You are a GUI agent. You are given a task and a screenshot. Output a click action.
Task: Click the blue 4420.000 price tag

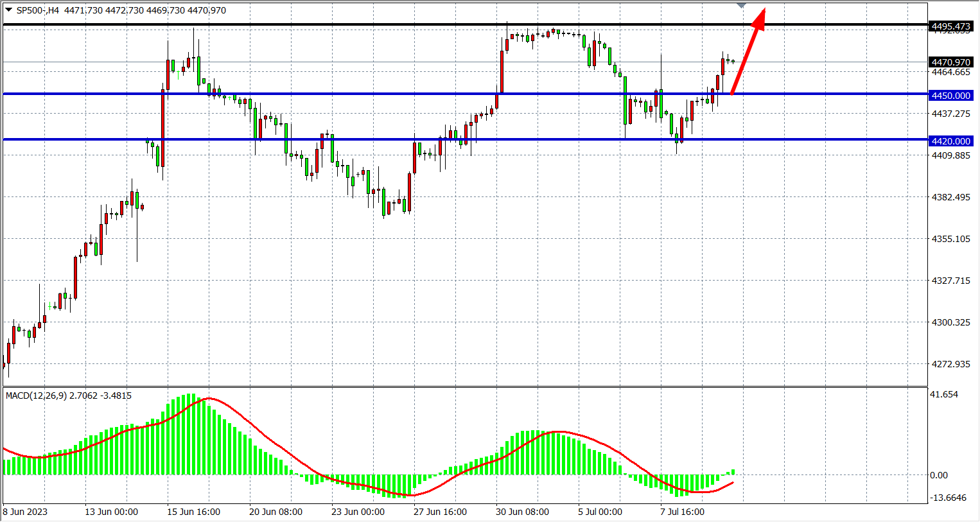(x=950, y=141)
